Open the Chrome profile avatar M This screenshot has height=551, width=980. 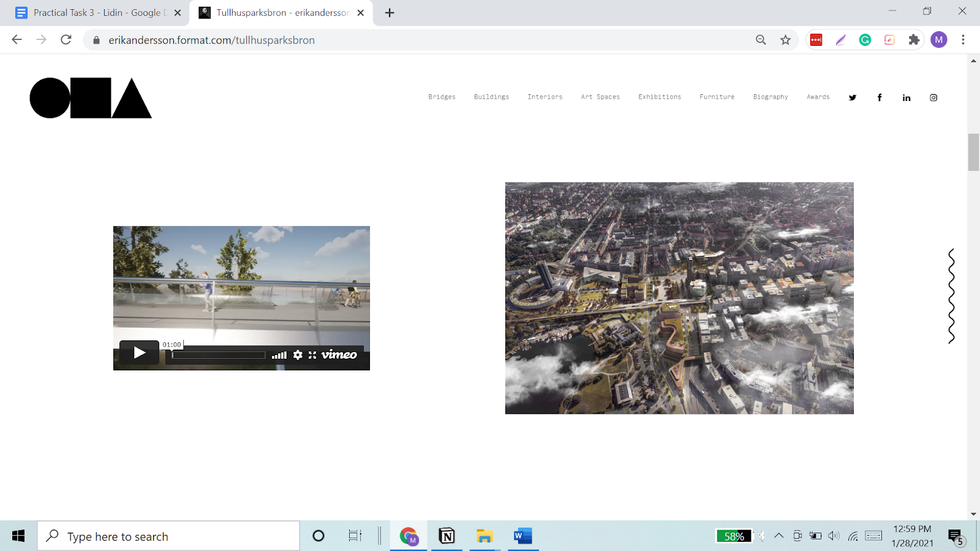point(939,40)
